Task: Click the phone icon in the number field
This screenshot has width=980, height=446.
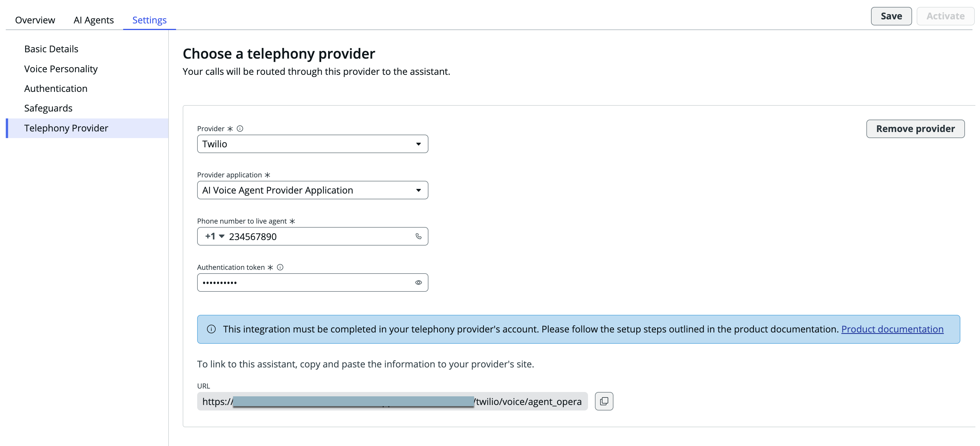Action: [419, 237]
